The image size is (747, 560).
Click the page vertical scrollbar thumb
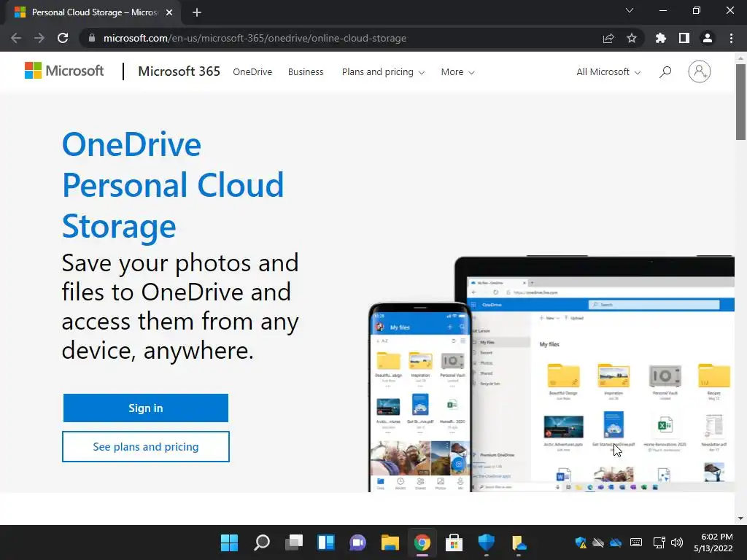[740, 102]
